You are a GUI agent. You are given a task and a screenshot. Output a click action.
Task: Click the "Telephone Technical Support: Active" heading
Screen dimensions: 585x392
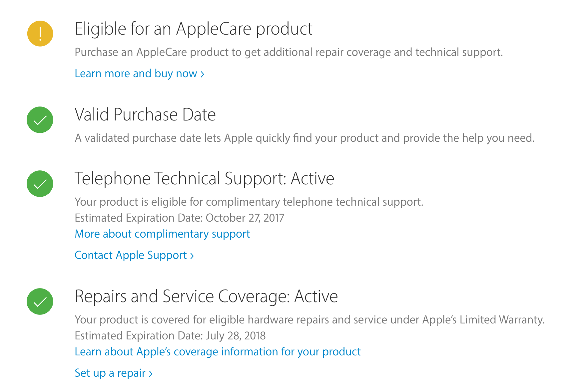[x=204, y=179]
